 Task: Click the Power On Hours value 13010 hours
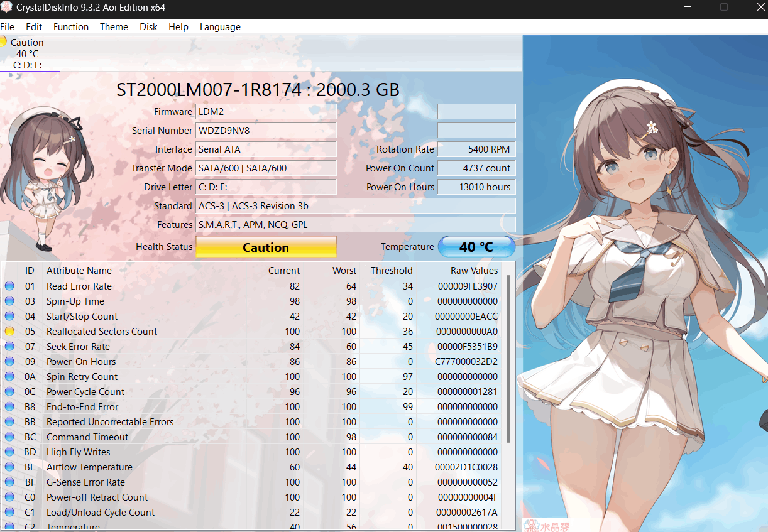pos(476,187)
